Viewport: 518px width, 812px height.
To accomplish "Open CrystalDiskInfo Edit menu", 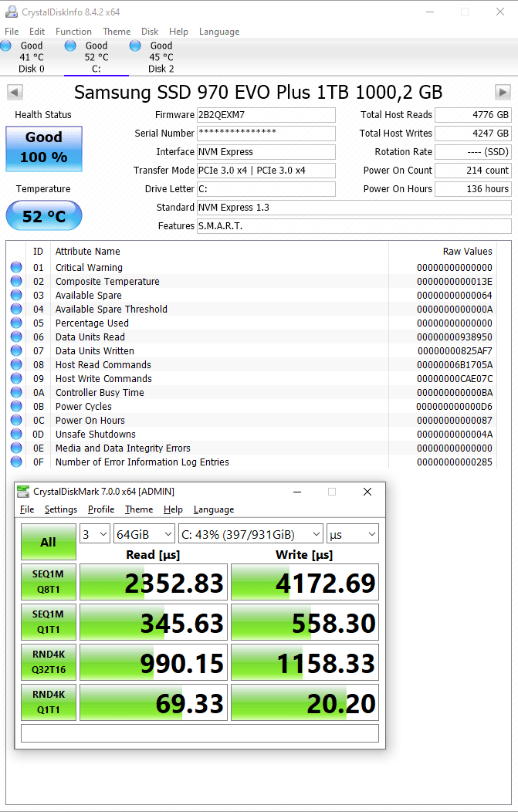I will [37, 32].
